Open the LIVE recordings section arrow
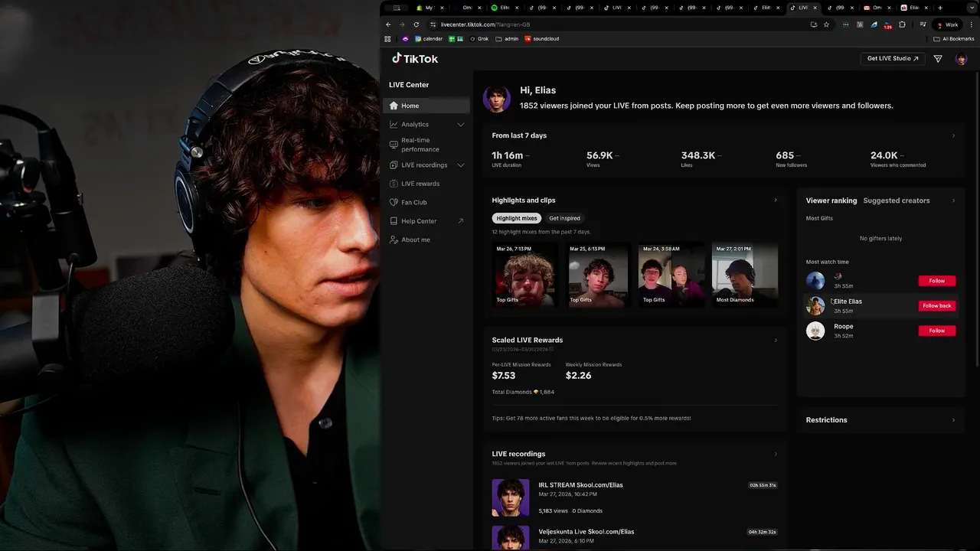Image resolution: width=980 pixels, height=551 pixels. [x=776, y=454]
